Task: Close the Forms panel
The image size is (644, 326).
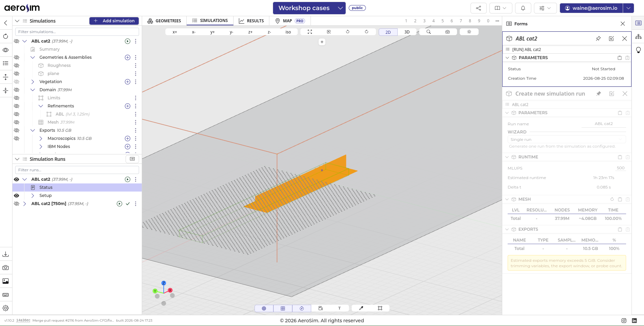Action: pos(623,24)
